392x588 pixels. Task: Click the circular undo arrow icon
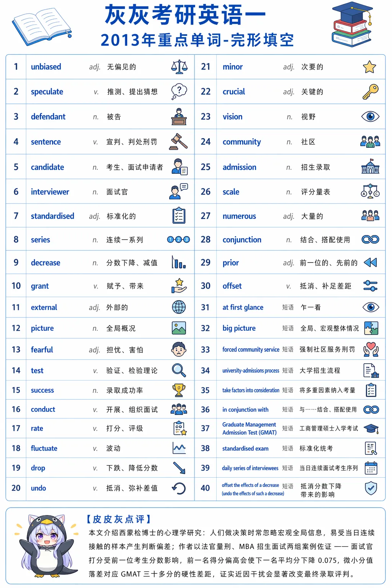point(179,488)
